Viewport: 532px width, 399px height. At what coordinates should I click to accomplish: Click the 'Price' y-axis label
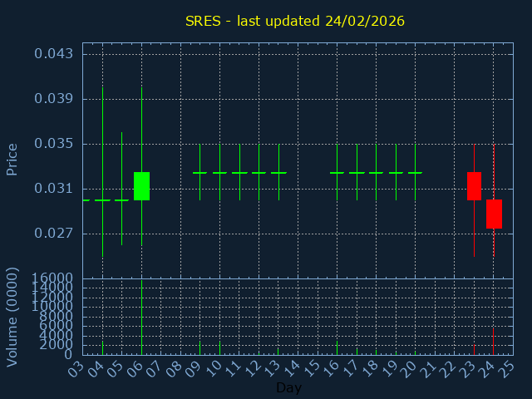pos(12,159)
